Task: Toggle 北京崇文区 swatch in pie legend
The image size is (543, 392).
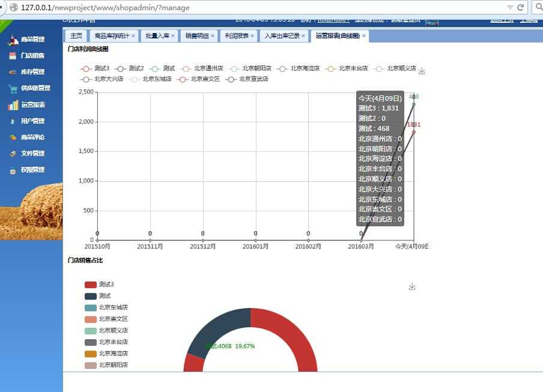Action: (90, 319)
